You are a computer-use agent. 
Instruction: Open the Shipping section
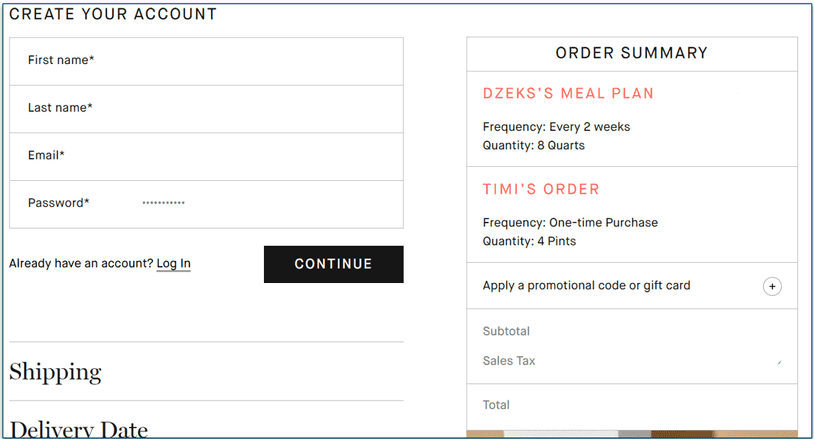pos(55,372)
